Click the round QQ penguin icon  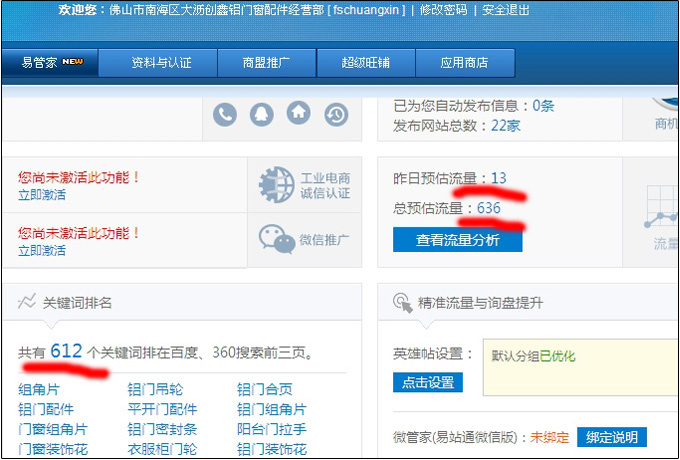[262, 114]
